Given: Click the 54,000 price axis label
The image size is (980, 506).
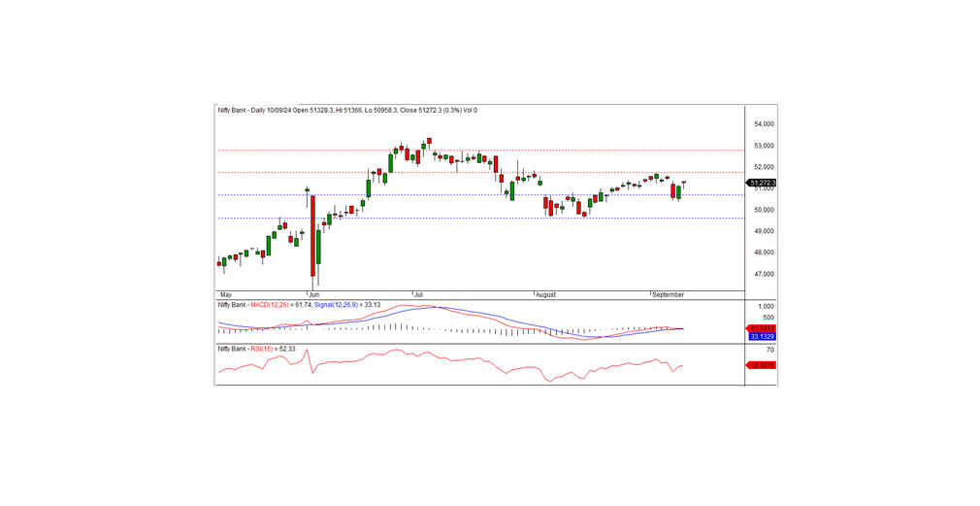Looking at the screenshot, I should coord(764,124).
